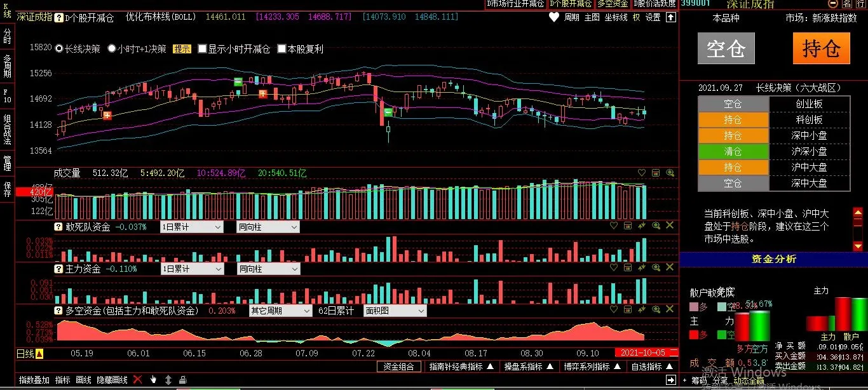Click the help icon beside D个股开减仓
This screenshot has width=868, height=390.
(58, 18)
